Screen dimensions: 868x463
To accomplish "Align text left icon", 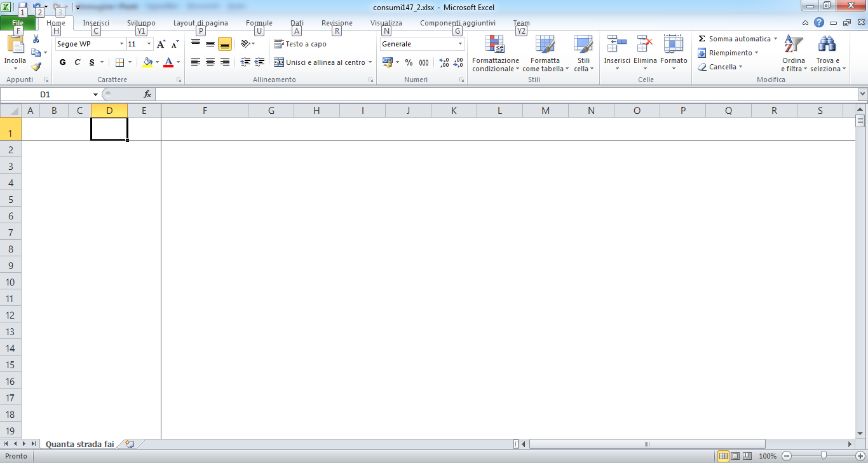I will 196,62.
